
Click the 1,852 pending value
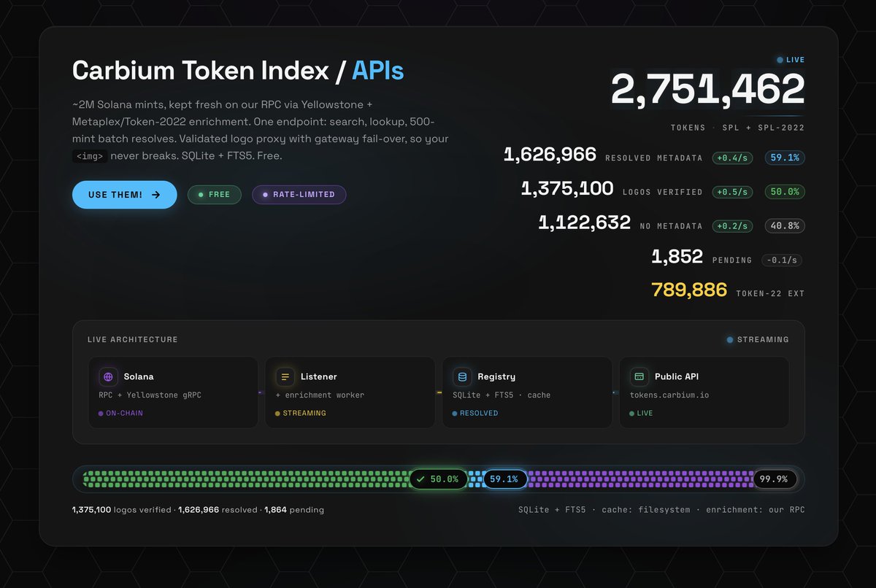[677, 257]
